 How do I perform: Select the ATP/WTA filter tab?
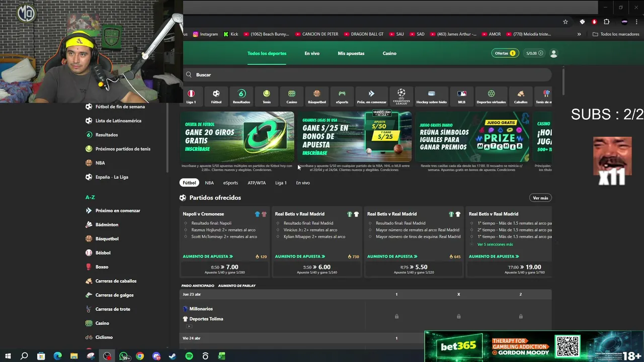click(257, 183)
